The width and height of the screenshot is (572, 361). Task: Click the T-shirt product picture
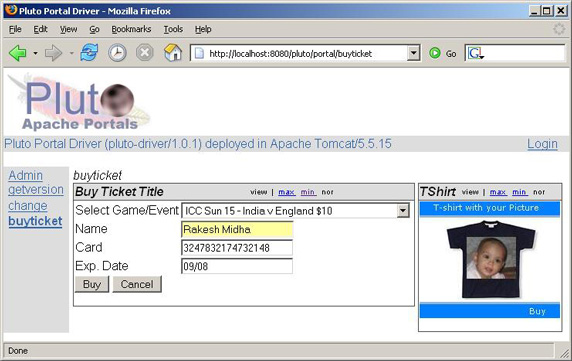click(490, 259)
